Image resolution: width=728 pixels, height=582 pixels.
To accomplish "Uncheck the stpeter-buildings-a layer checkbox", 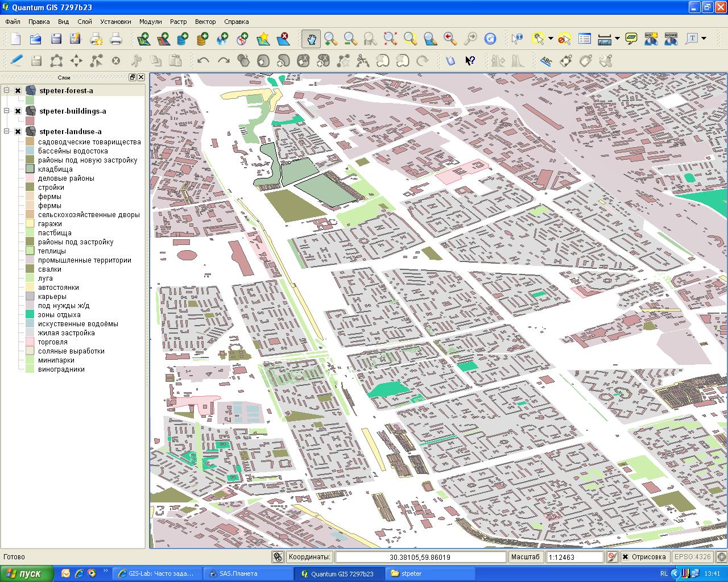I will click(x=18, y=111).
